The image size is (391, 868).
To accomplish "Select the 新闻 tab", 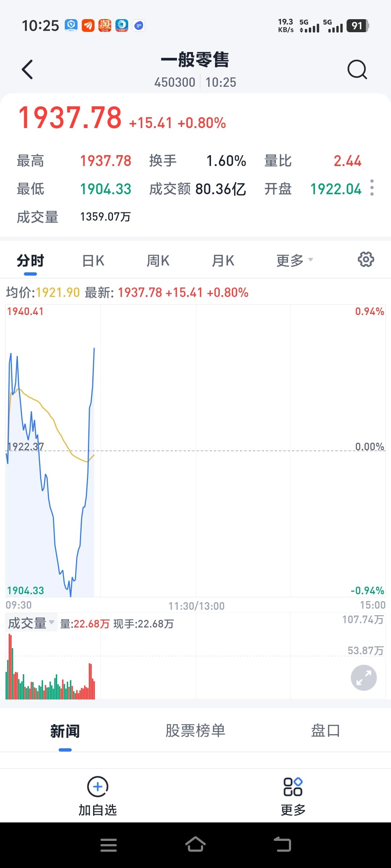I will coord(65,731).
